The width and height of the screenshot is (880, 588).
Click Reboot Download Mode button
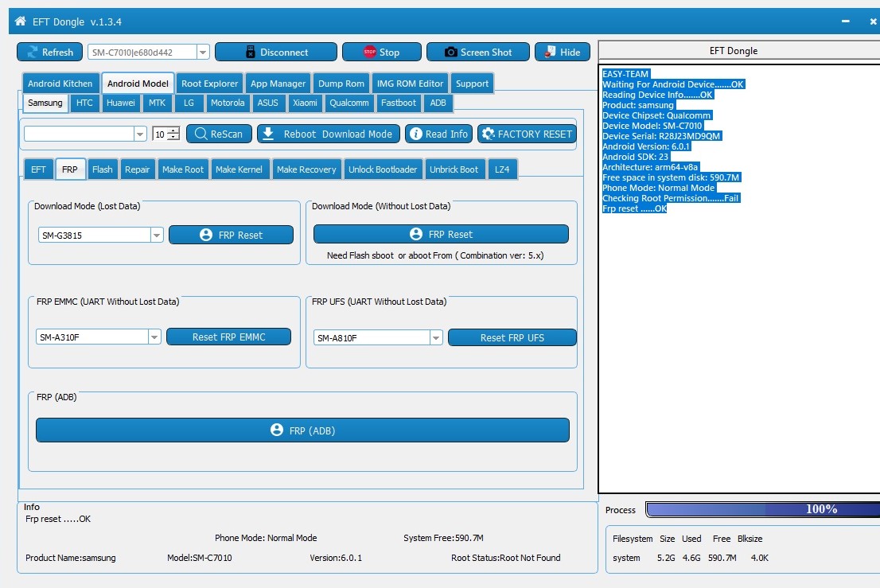coord(329,134)
